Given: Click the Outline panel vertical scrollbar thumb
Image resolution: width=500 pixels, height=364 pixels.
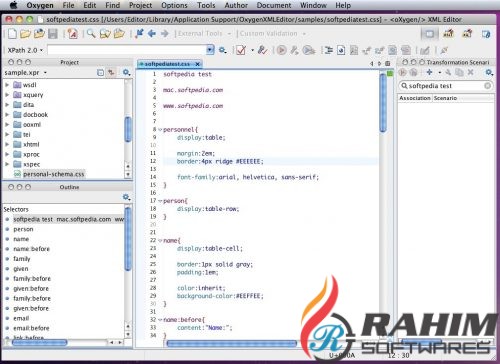Looking at the screenshot, I should pyautogui.click(x=128, y=239).
